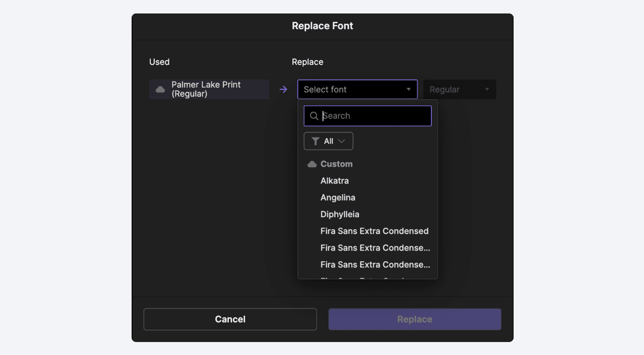
Task: Click the Cancel button
Action: click(230, 319)
